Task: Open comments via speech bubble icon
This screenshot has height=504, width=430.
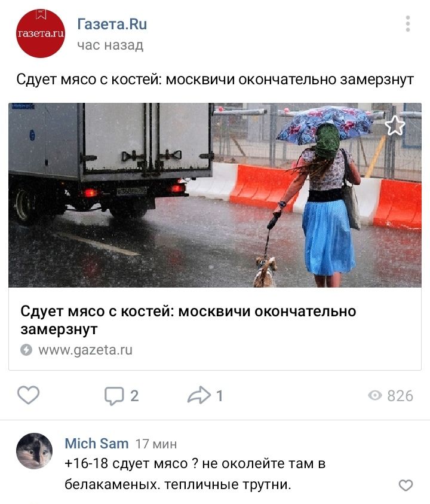Action: coord(114,396)
